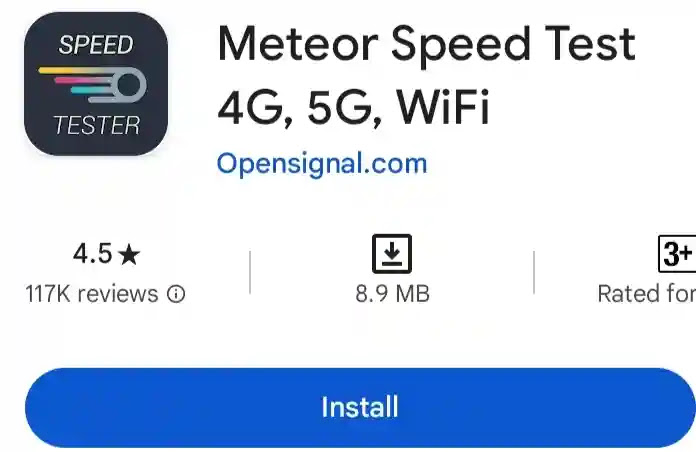Image resolution: width=696 pixels, height=452 pixels.
Task: Tap the Meteor Speed Tester app icon
Action: pyautogui.click(x=96, y=84)
